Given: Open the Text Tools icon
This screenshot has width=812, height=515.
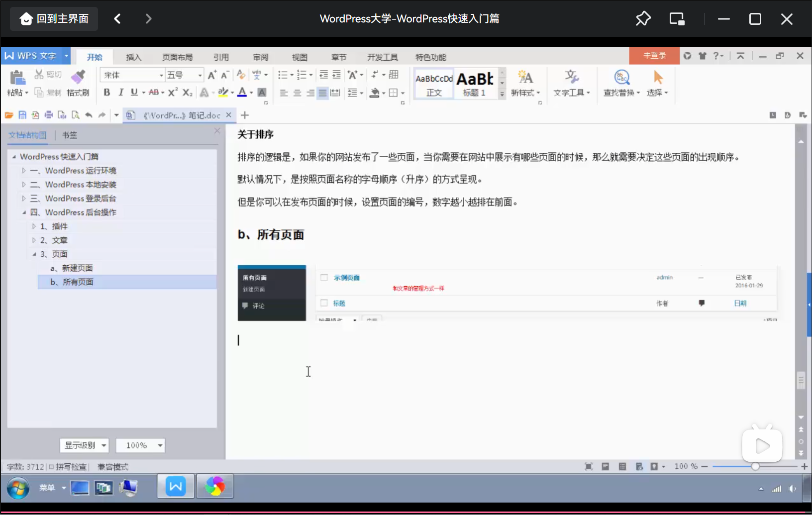Looking at the screenshot, I should [x=571, y=77].
